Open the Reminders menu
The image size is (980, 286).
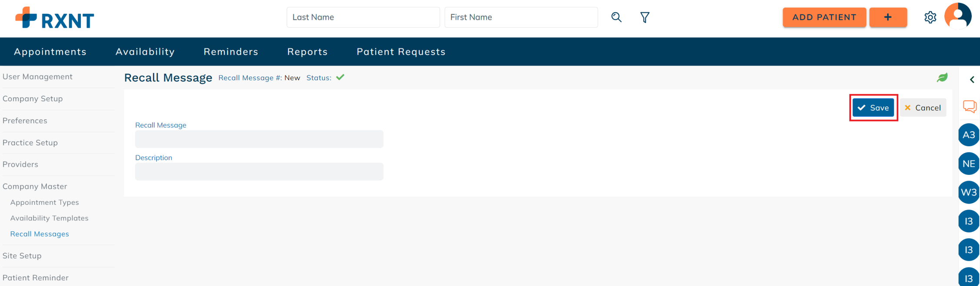coord(231,52)
